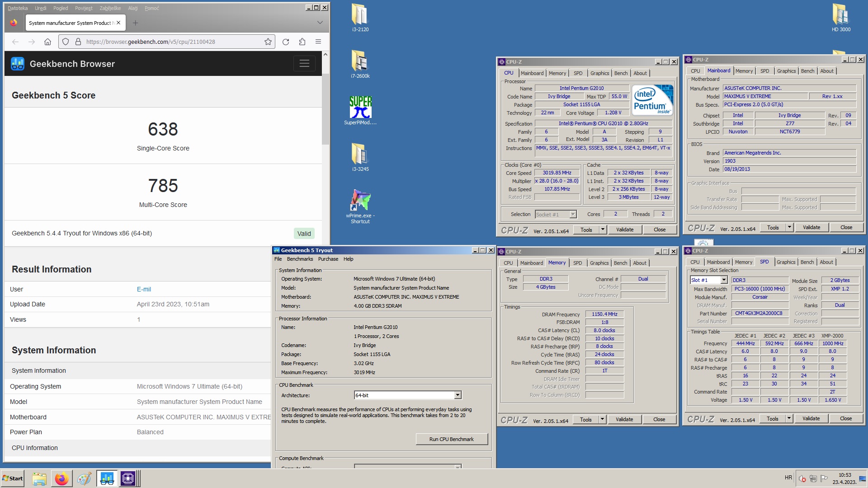Click CPU-Z taskbar icon

[128, 479]
